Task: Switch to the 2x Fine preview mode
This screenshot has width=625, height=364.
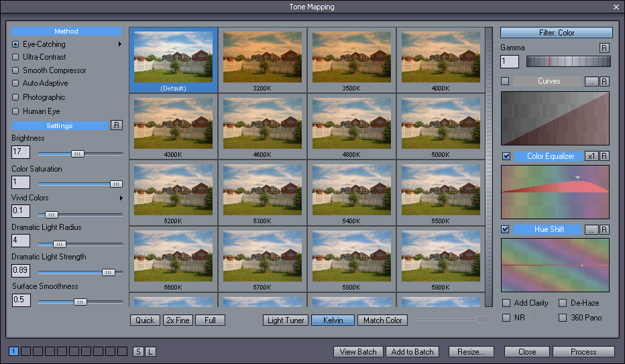Action: [178, 320]
